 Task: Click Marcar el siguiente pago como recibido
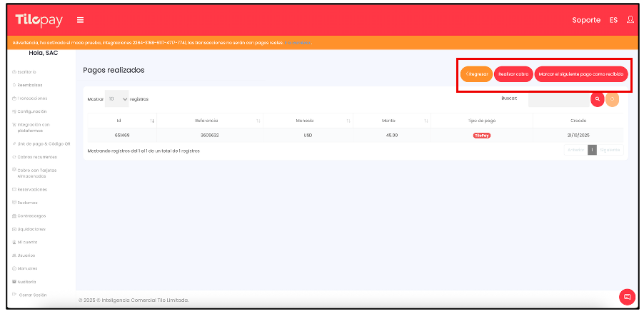581,74
